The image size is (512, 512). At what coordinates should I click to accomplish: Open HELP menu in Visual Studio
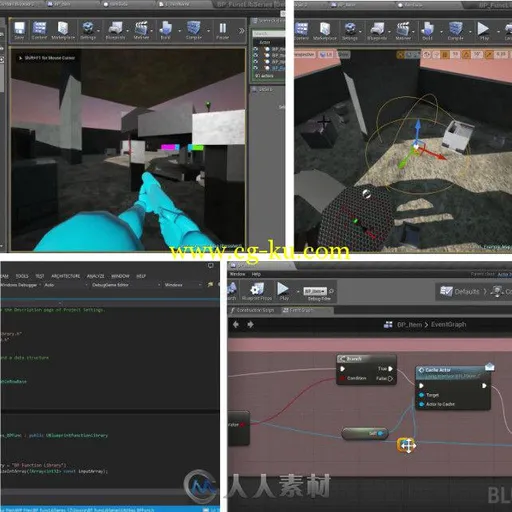(x=141, y=276)
